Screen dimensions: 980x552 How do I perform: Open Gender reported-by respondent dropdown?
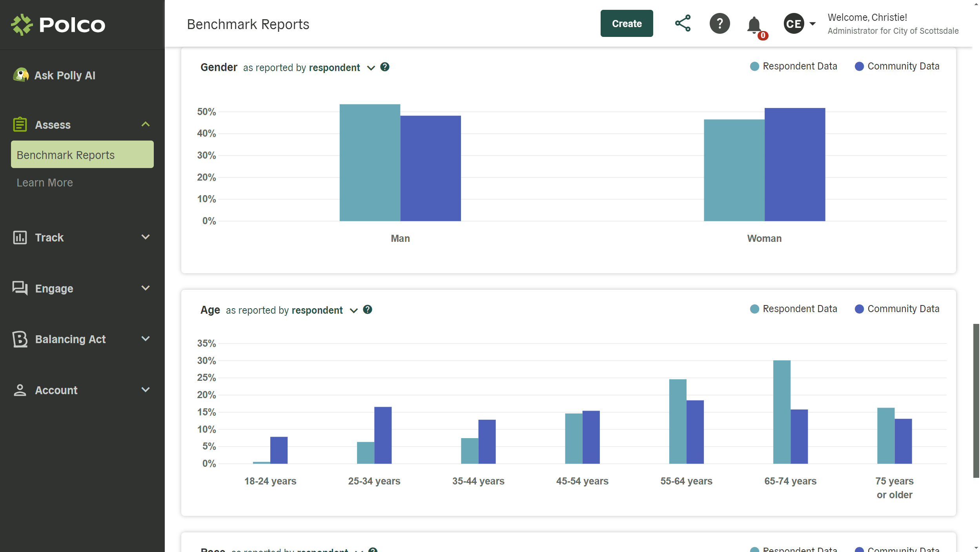point(371,68)
